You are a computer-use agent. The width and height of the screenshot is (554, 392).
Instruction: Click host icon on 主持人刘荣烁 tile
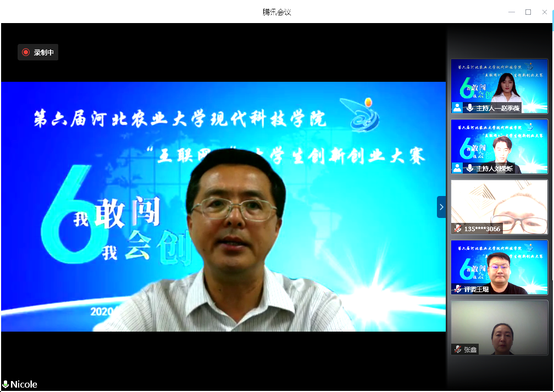457,168
